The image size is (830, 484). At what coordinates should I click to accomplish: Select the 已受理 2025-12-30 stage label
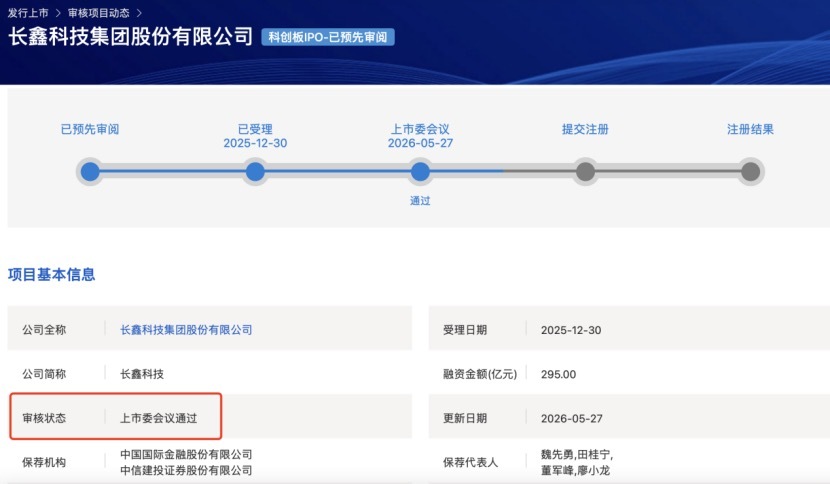click(x=255, y=136)
